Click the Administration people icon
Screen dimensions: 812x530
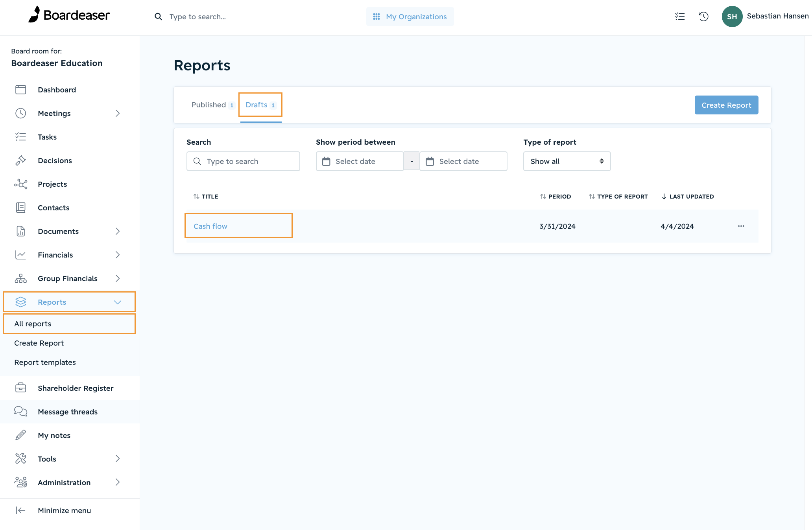tap(20, 482)
